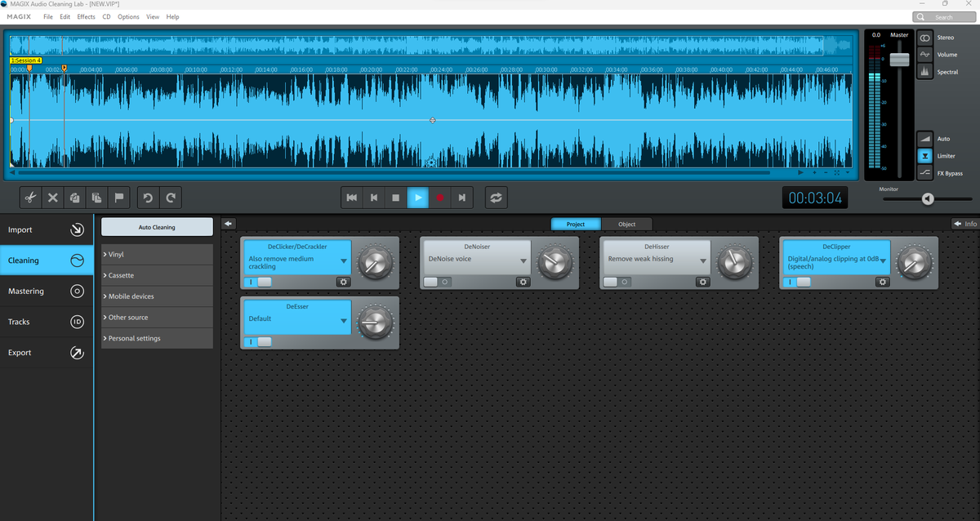Click the delete X toolbar icon
The width and height of the screenshot is (980, 521).
click(x=52, y=198)
